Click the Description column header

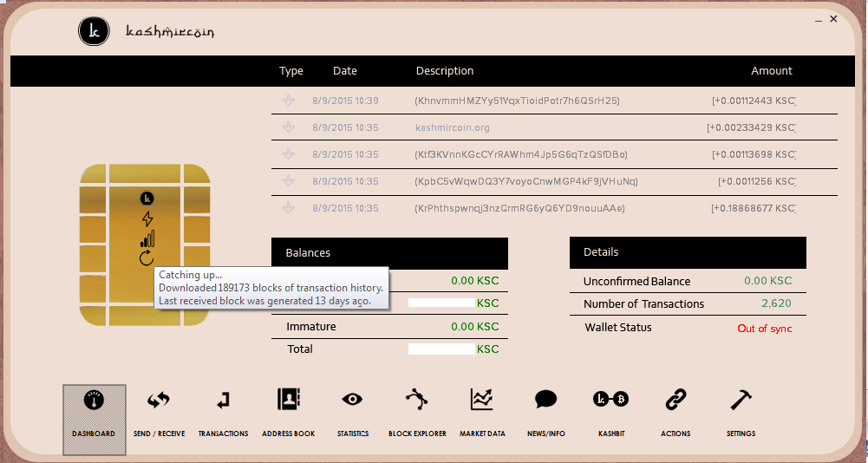point(445,71)
